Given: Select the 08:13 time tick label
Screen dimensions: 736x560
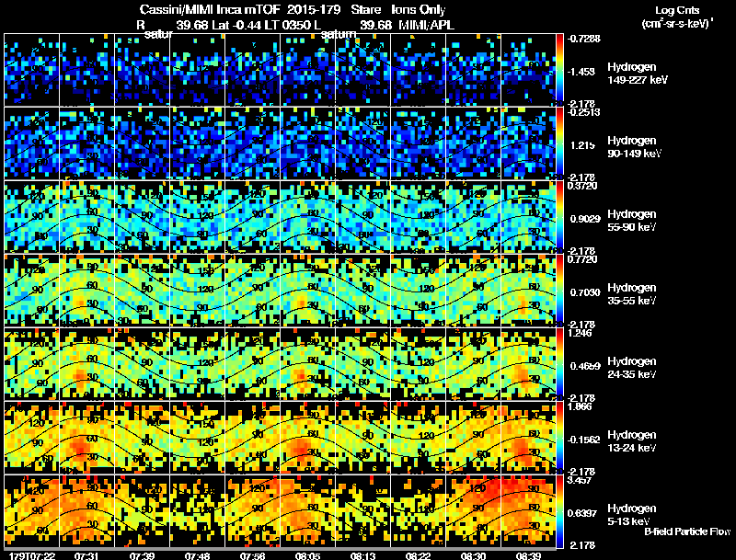Looking at the screenshot, I should click(362, 555).
